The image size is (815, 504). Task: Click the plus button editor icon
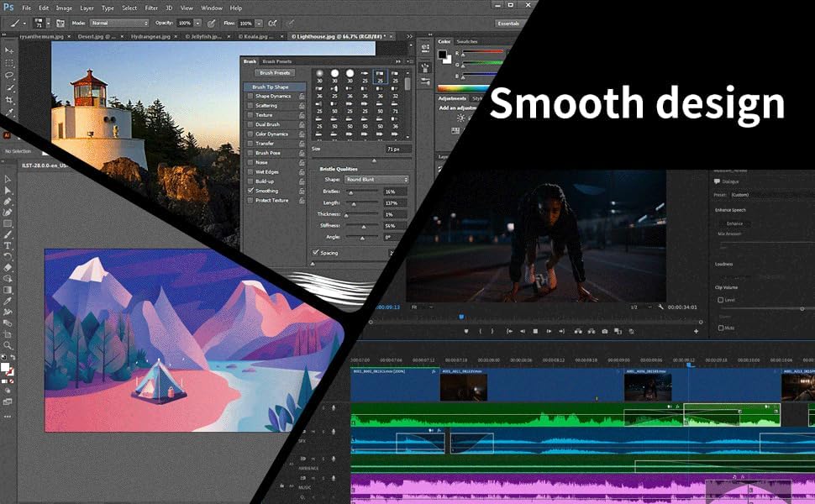coord(696,331)
